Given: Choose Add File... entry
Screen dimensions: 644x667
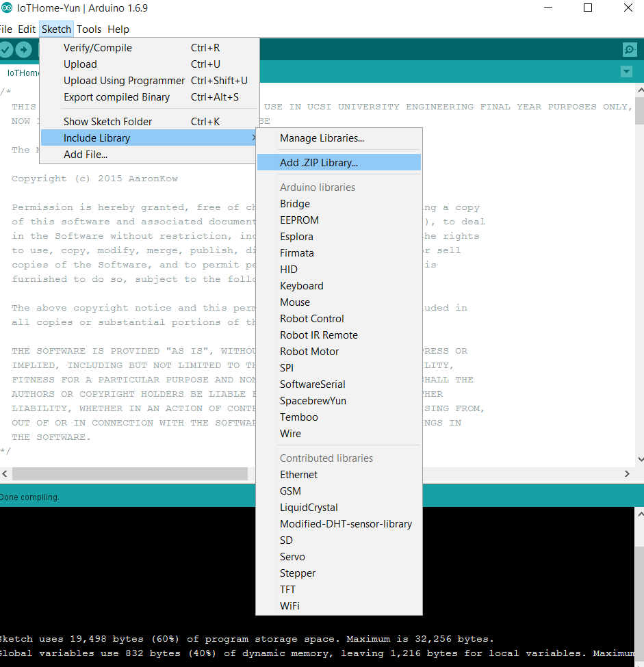Looking at the screenshot, I should pyautogui.click(x=149, y=155).
